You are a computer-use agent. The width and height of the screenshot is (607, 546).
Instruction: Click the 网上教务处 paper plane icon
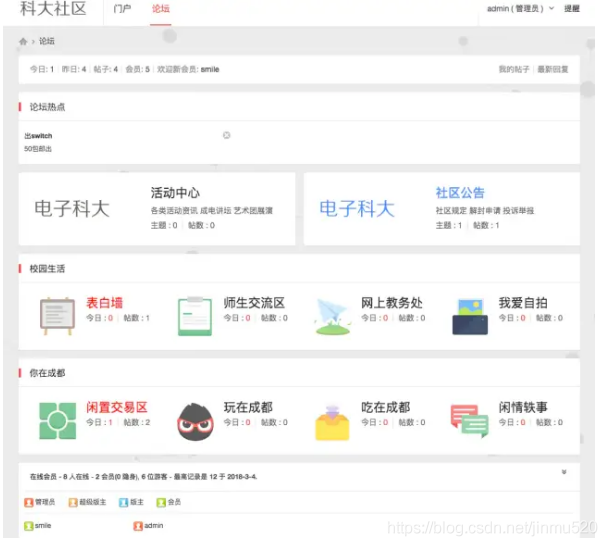coord(333,317)
